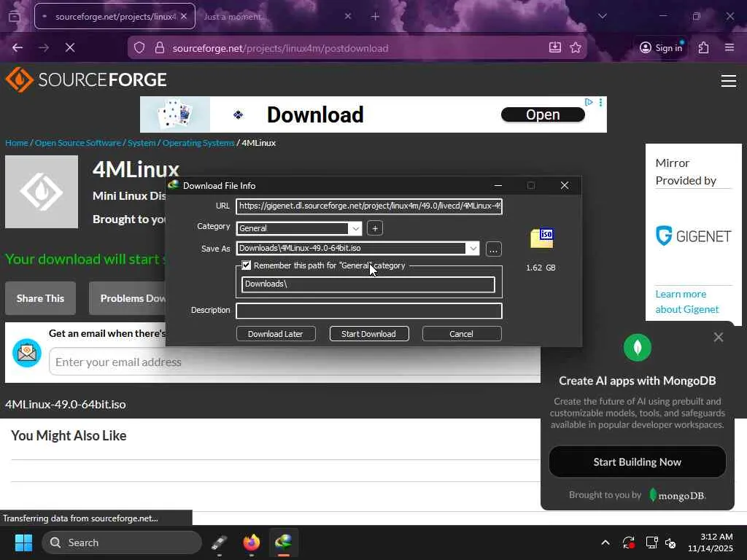Click the 4MLinux project logo image

tap(42, 192)
